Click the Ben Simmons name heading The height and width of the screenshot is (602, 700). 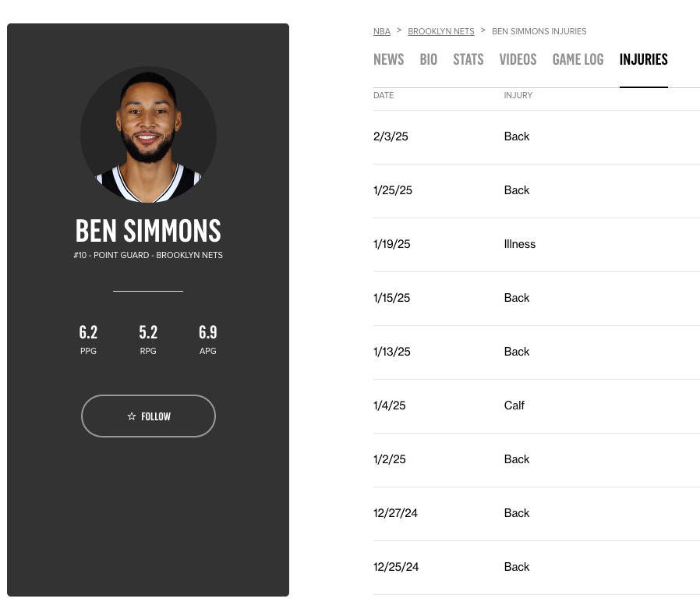point(148,231)
